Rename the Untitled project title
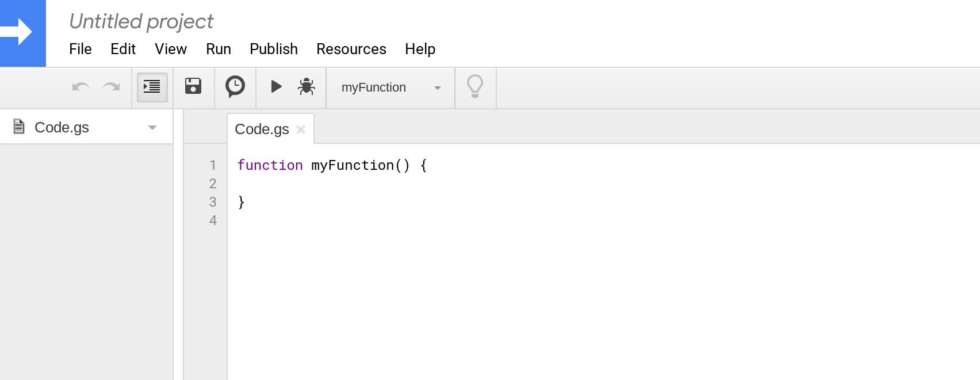Viewport: 980px width, 380px height. coord(141,21)
